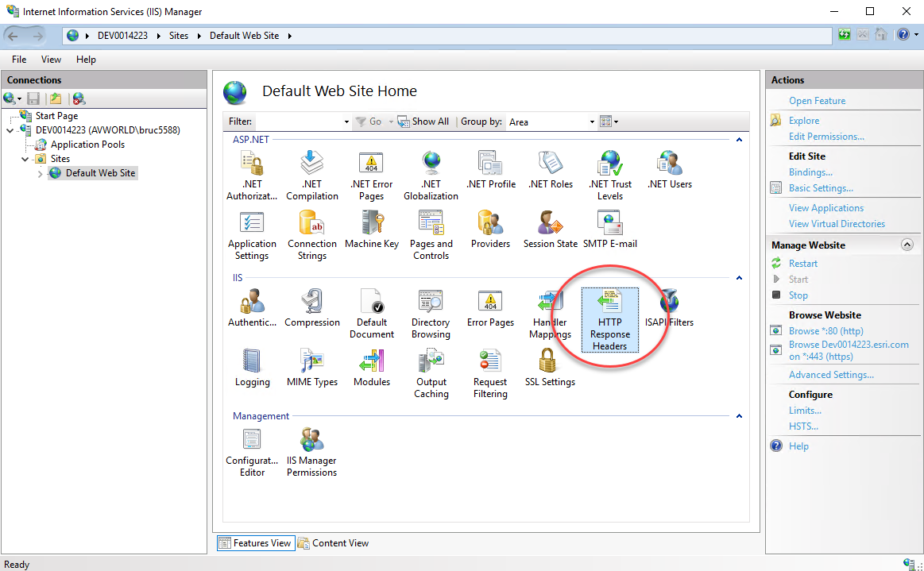The height and width of the screenshot is (571, 924).
Task: Open Connection Strings feature
Action: coord(311,235)
